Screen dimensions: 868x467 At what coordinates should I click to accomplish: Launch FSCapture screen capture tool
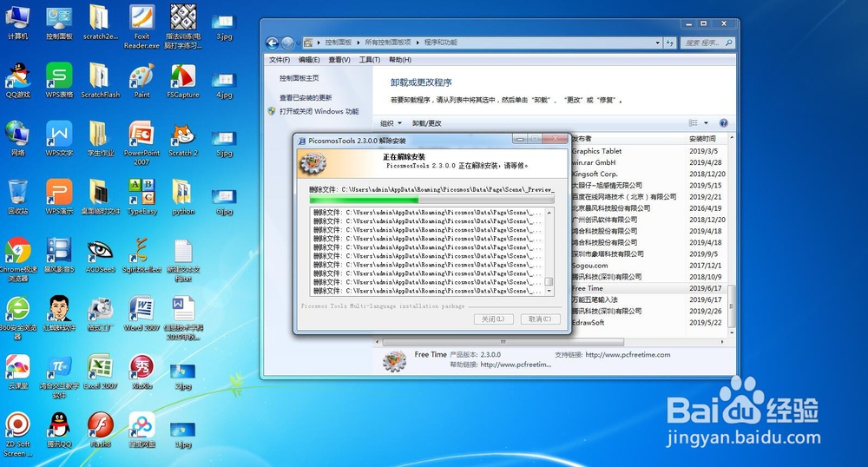click(182, 81)
